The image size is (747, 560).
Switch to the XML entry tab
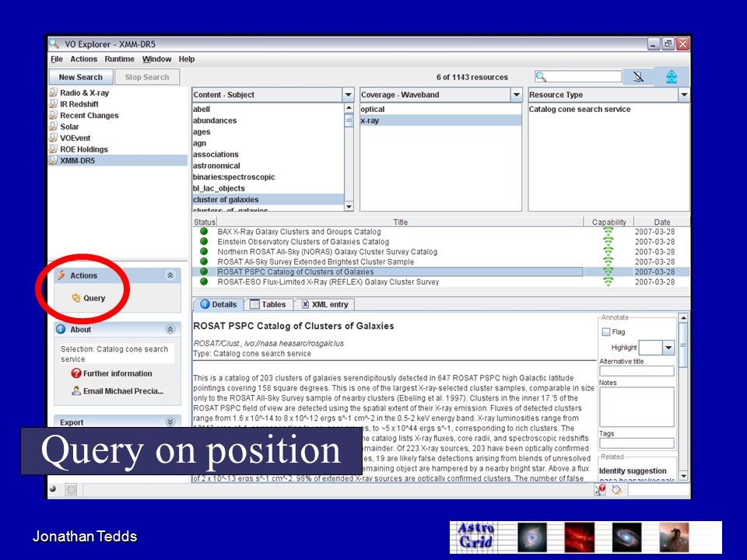[325, 304]
